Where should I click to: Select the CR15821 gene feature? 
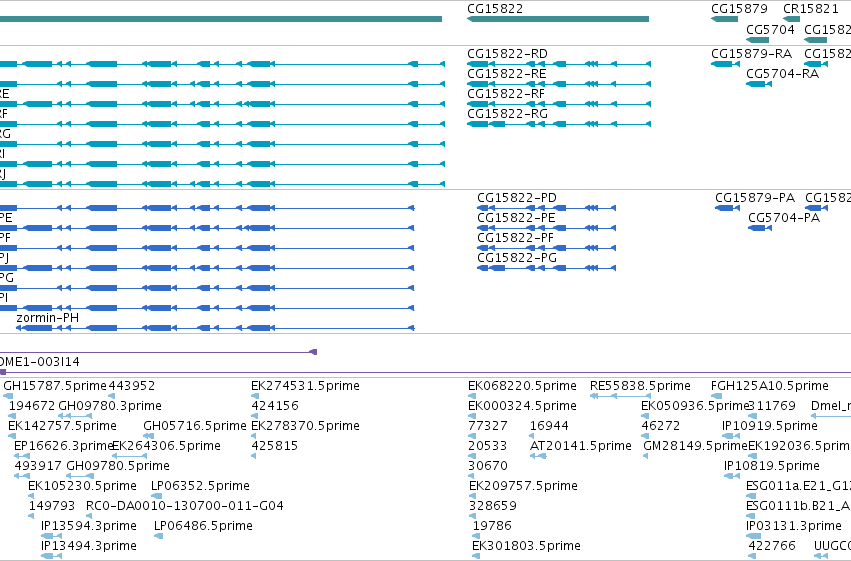[791, 19]
